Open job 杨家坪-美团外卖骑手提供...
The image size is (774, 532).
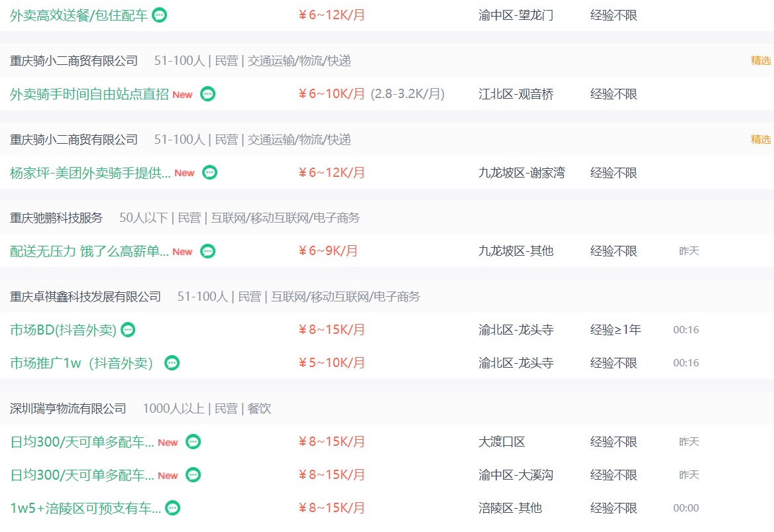point(90,173)
